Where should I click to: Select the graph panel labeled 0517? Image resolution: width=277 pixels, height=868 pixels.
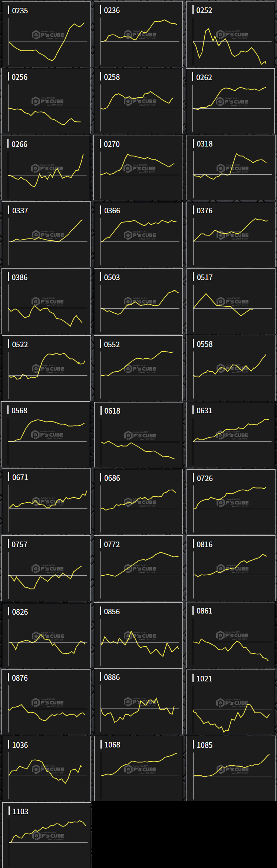pos(231,302)
